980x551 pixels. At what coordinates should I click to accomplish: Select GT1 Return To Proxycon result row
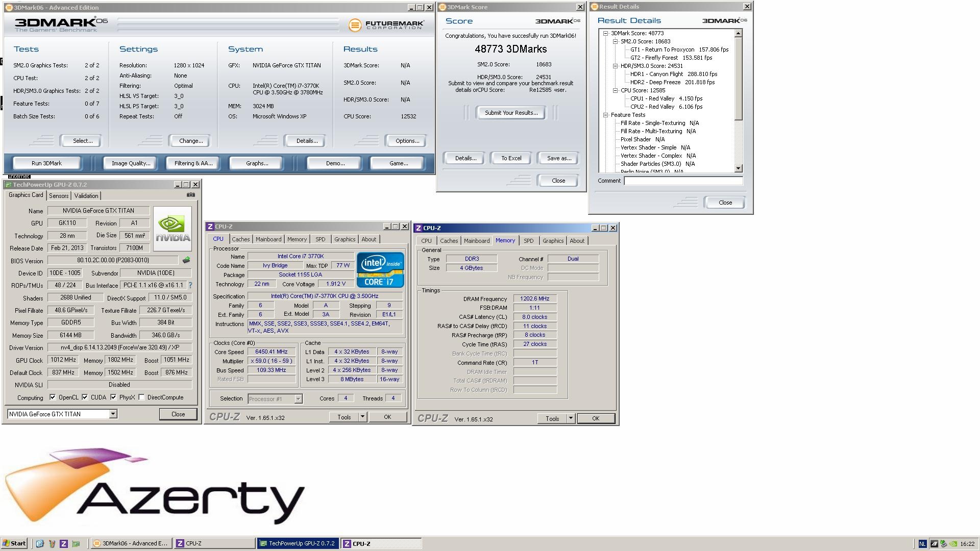(679, 49)
